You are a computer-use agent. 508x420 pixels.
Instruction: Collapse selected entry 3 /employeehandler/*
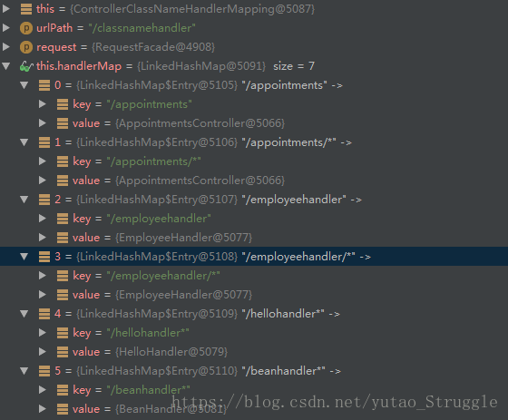tap(24, 257)
